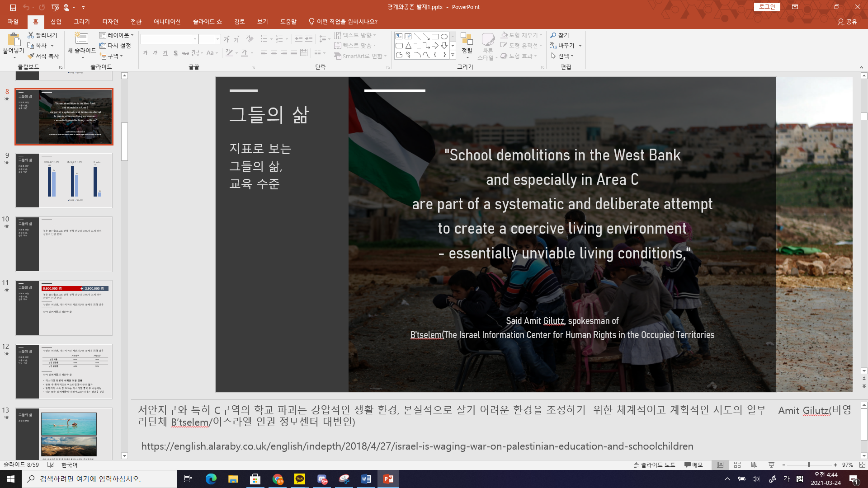Select slide 11 thumbnail in panel
This screenshot has width=868, height=488.
64,308
